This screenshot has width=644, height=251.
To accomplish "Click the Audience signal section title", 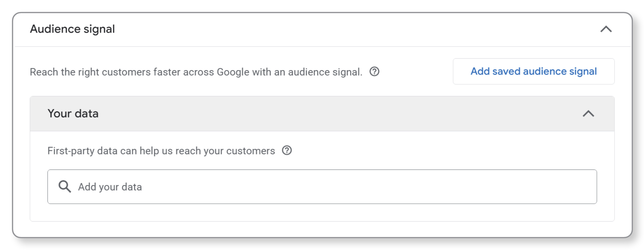I will tap(72, 29).
